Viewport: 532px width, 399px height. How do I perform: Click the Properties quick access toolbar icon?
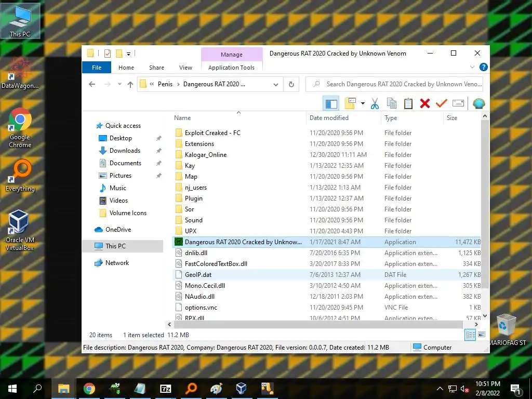click(108, 54)
